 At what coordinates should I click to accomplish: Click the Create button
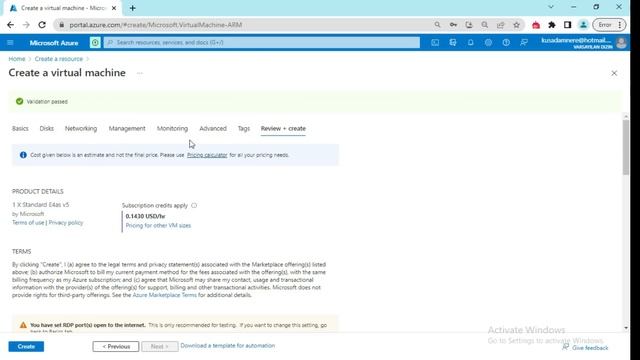(x=26, y=346)
